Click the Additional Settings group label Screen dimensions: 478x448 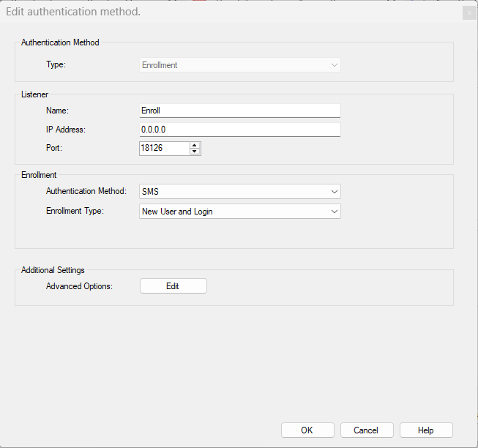[x=53, y=270]
